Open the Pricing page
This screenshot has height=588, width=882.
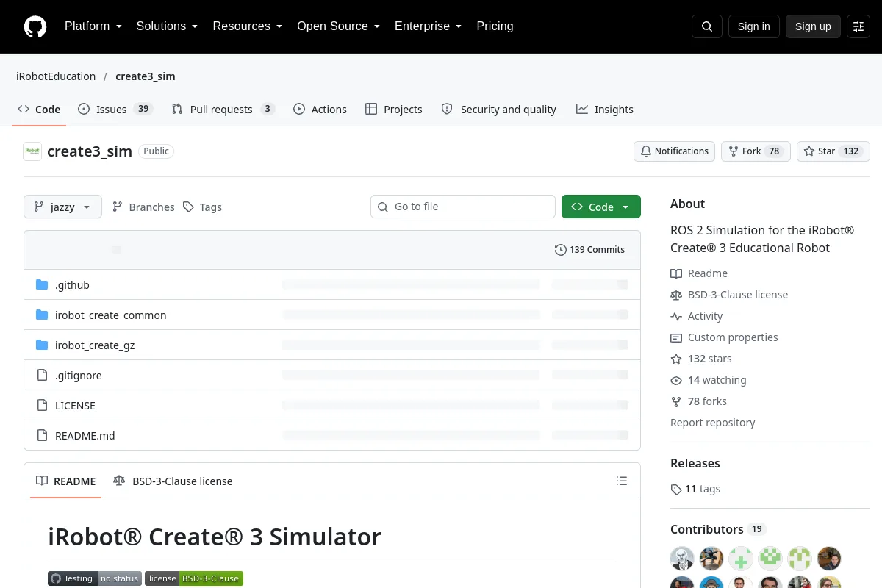(x=495, y=26)
